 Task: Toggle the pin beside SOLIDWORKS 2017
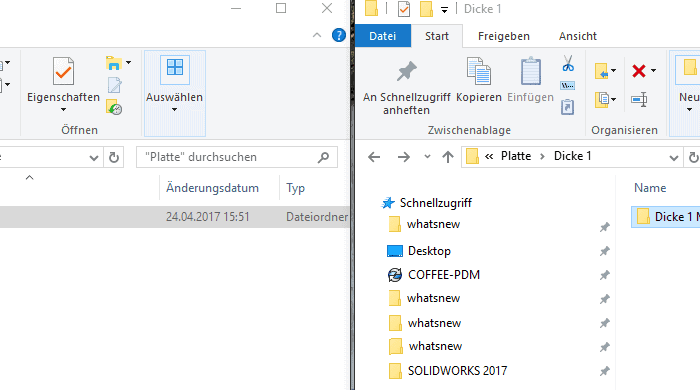[x=604, y=371]
